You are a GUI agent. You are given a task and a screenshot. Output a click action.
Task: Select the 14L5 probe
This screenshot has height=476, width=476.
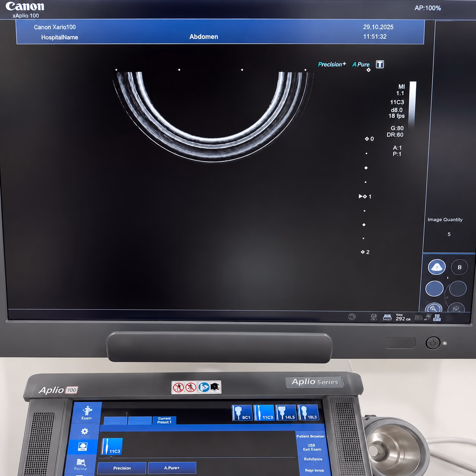tap(286, 413)
